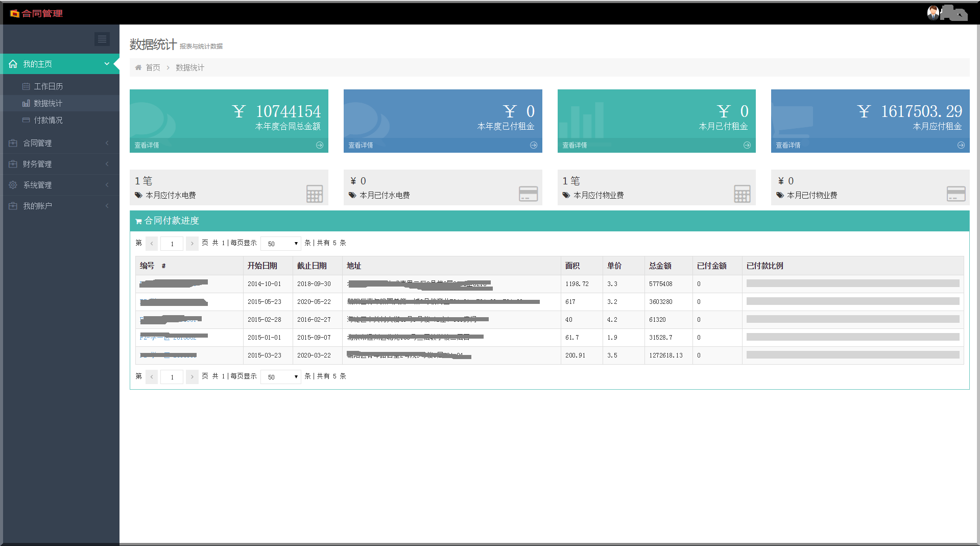The height and width of the screenshot is (546, 980).
Task: Click calculator icon on 本月应付物业费 tile
Action: 742,194
